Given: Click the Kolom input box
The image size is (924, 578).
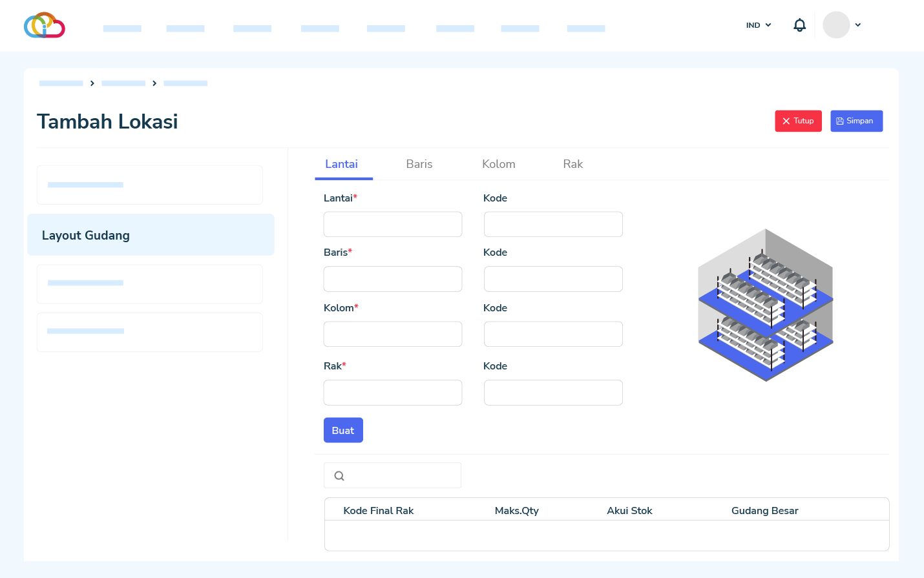Looking at the screenshot, I should [393, 334].
